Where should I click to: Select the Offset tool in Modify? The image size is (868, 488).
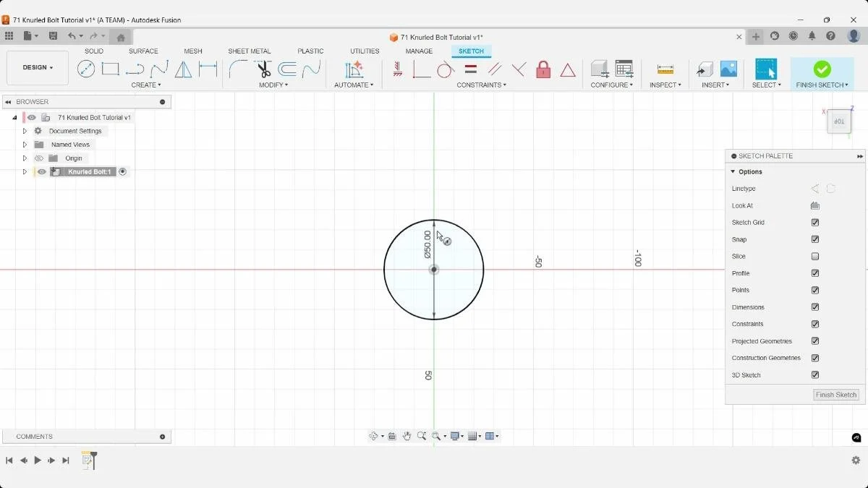click(287, 69)
